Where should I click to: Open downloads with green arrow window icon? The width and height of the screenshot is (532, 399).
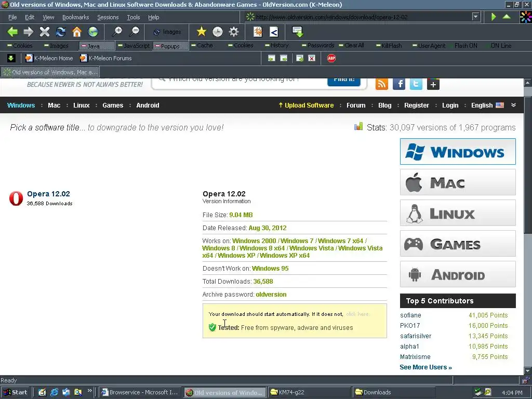(298, 32)
